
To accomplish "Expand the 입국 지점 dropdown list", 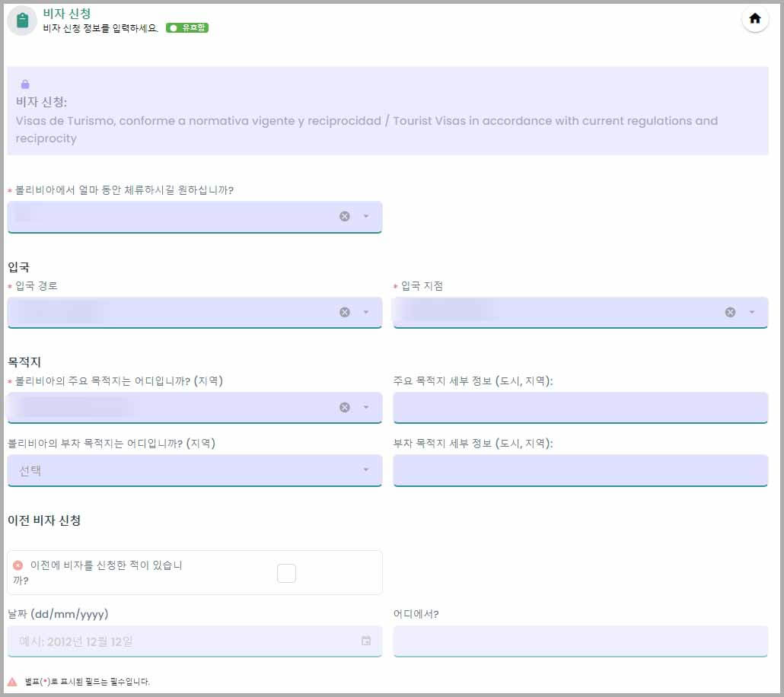I will coord(751,312).
